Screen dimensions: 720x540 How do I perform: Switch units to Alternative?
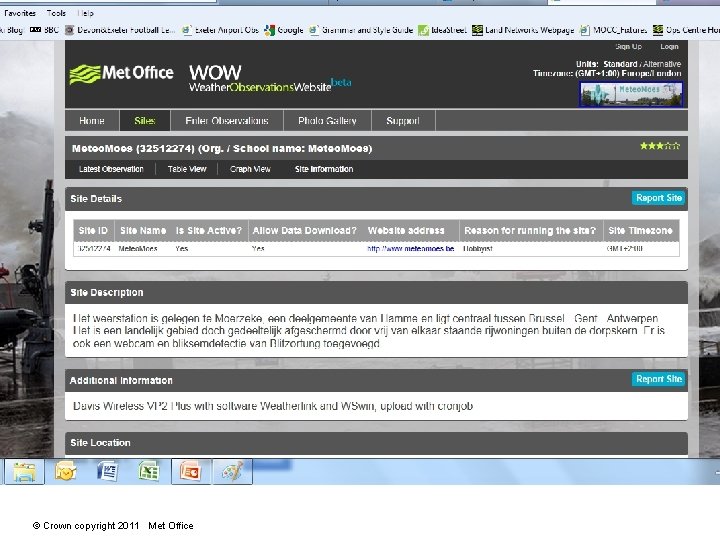coord(662,64)
